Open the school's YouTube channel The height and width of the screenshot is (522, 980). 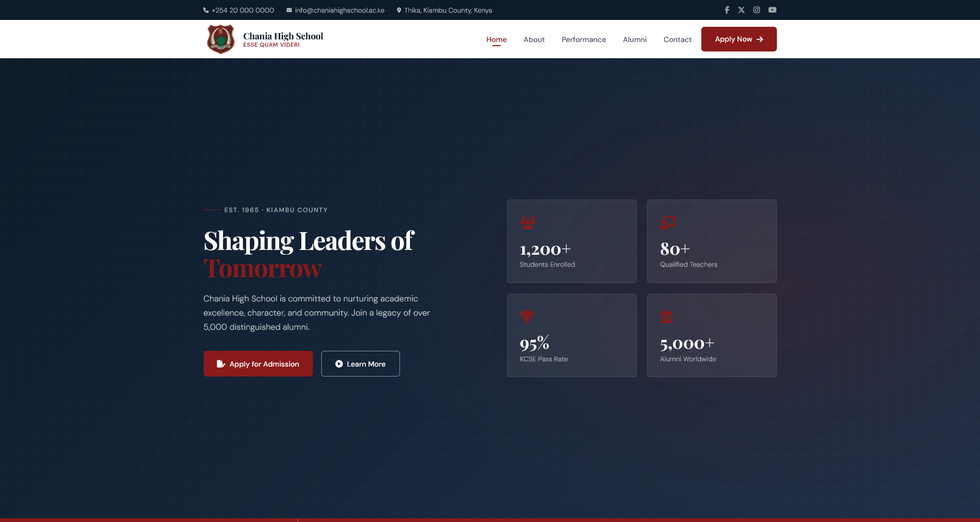tap(772, 9)
